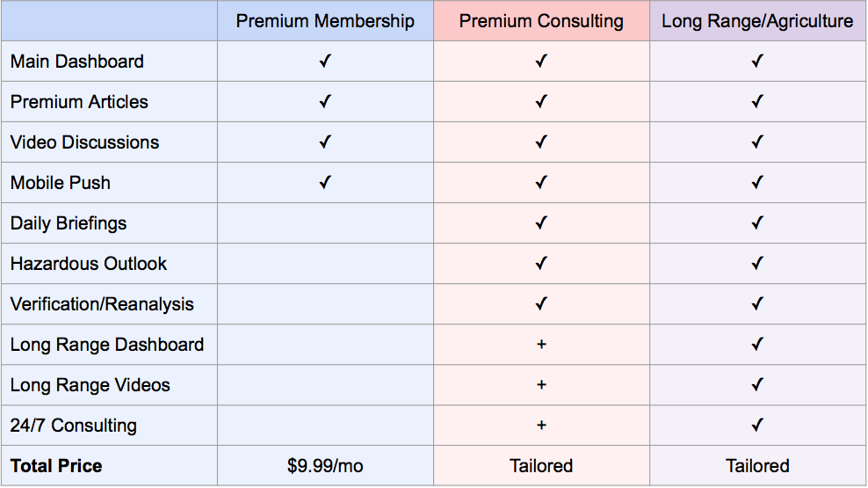868x488 pixels.
Task: Click Hazardous Outlook checkmark under Long Range/Agriculture
Action: [x=758, y=263]
